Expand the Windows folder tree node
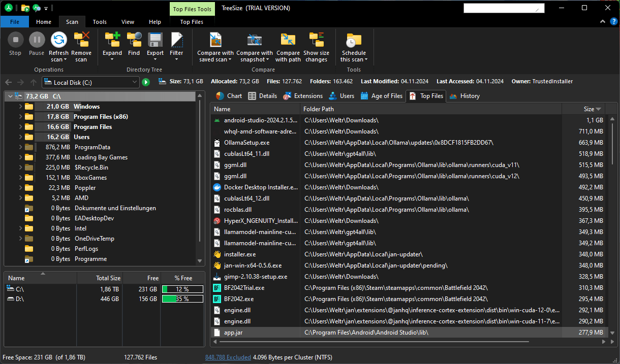 click(x=20, y=107)
